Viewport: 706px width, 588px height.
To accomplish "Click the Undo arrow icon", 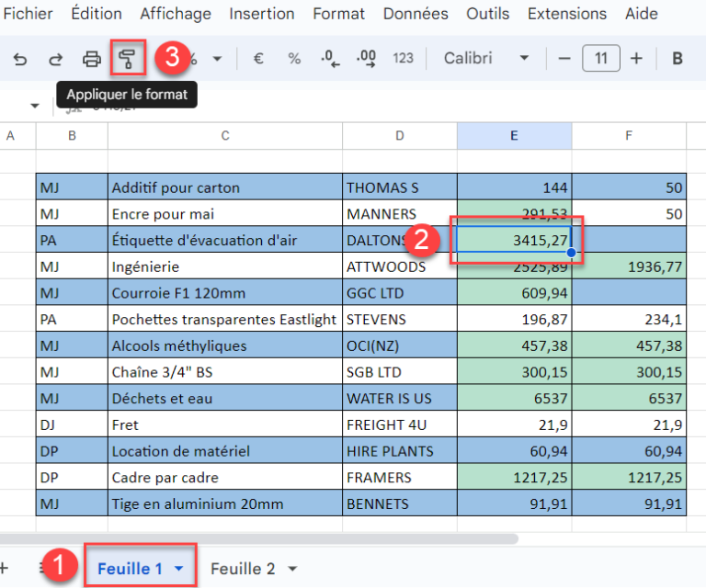I will point(20,59).
